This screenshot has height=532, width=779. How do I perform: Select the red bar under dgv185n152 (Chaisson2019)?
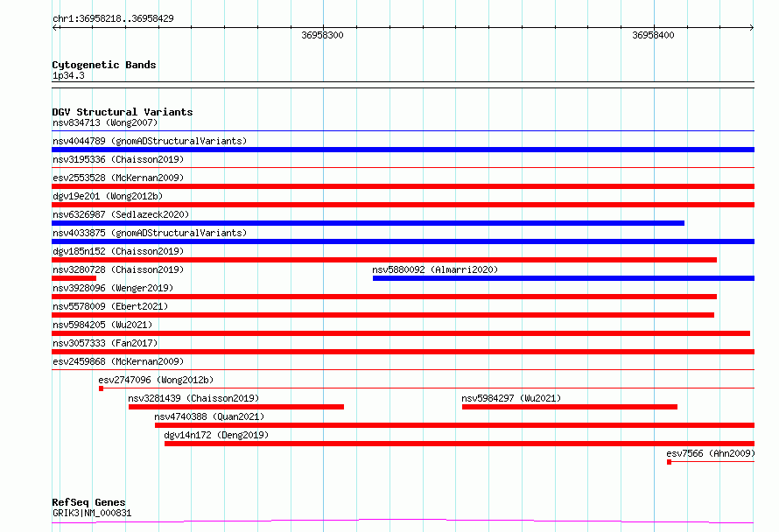coord(384,260)
